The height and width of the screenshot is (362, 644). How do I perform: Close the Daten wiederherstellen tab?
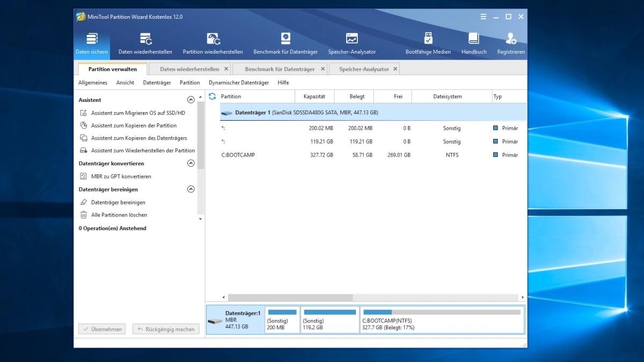click(226, 69)
